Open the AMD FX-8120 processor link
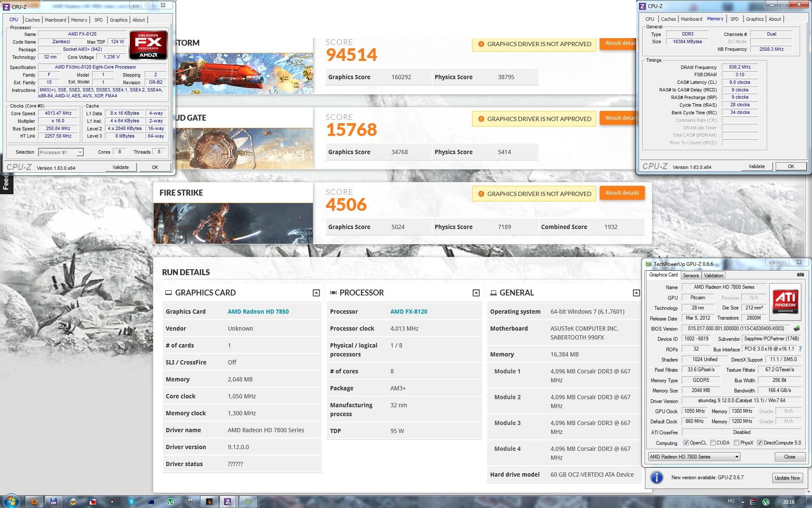The width and height of the screenshot is (812, 508). [x=409, y=312]
